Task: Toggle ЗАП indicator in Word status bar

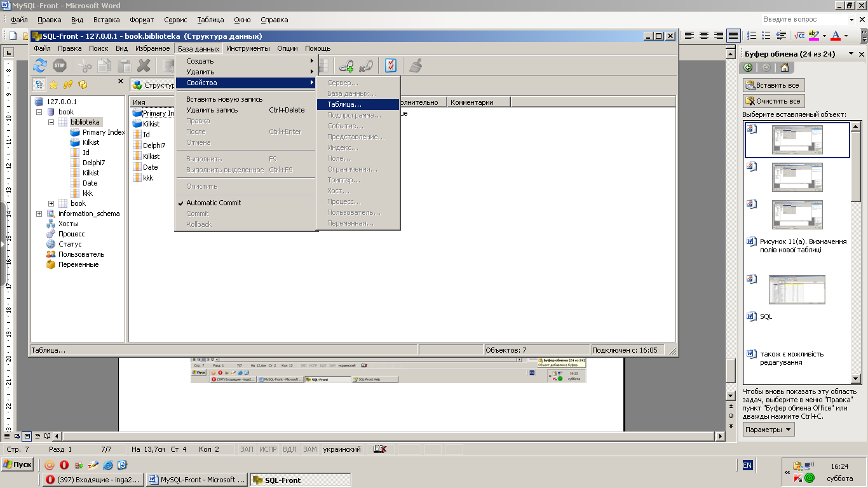Action: pyautogui.click(x=247, y=449)
